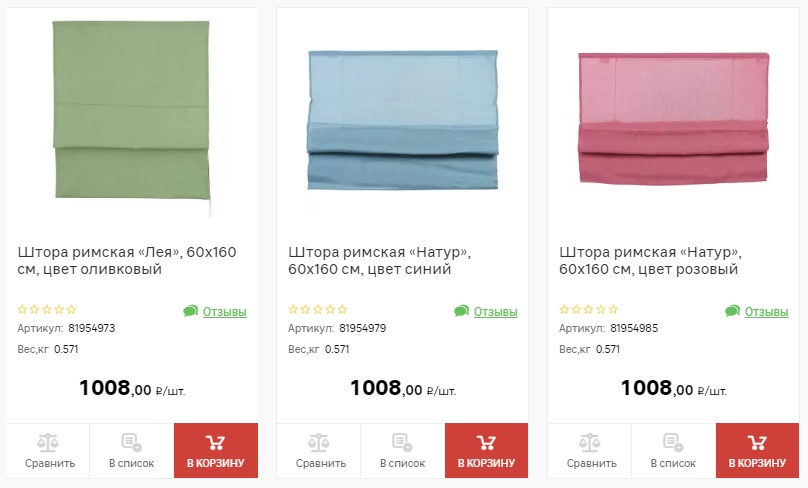The image size is (808, 488).
Task: Open the pink curtain product image
Action: 674,118
